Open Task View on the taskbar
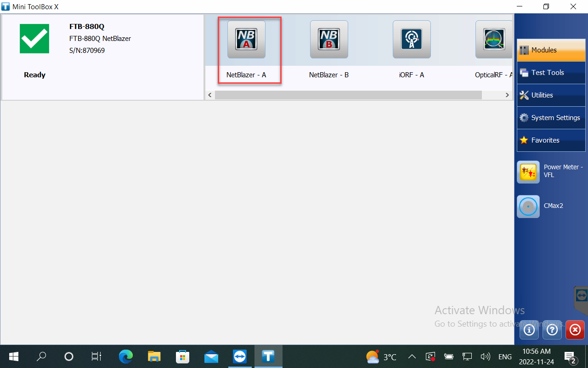 96,356
